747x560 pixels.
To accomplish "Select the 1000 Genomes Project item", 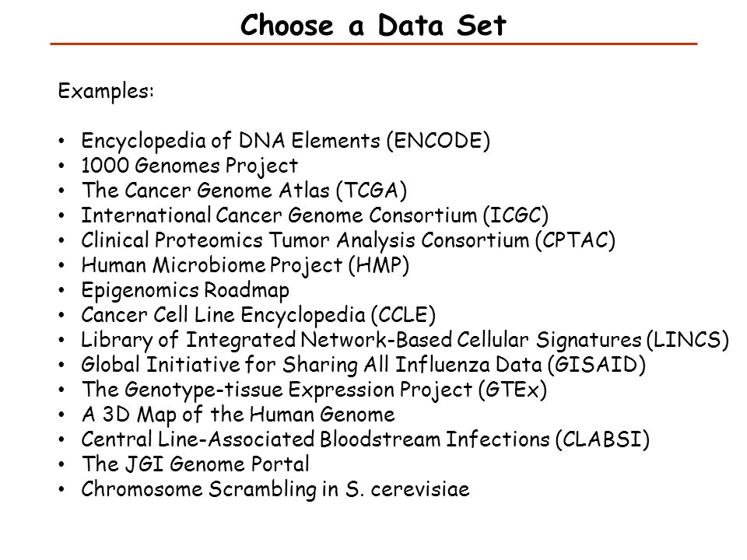I will (189, 166).
